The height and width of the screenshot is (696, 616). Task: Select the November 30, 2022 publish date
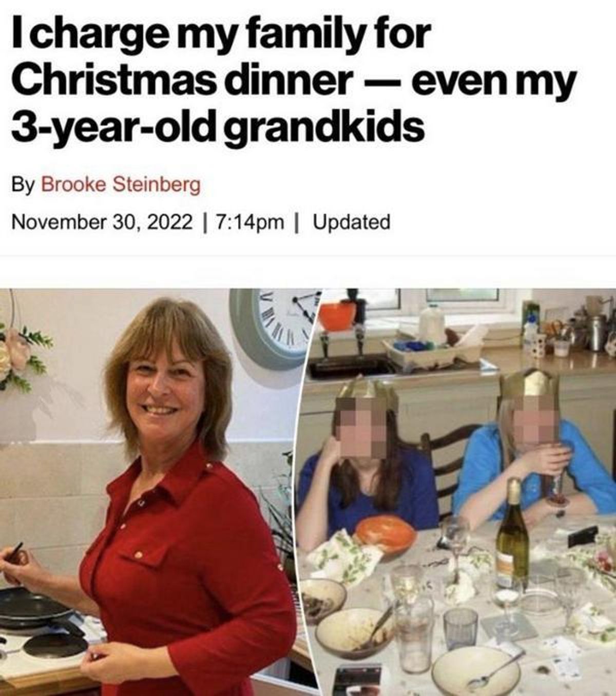pyautogui.click(x=102, y=222)
